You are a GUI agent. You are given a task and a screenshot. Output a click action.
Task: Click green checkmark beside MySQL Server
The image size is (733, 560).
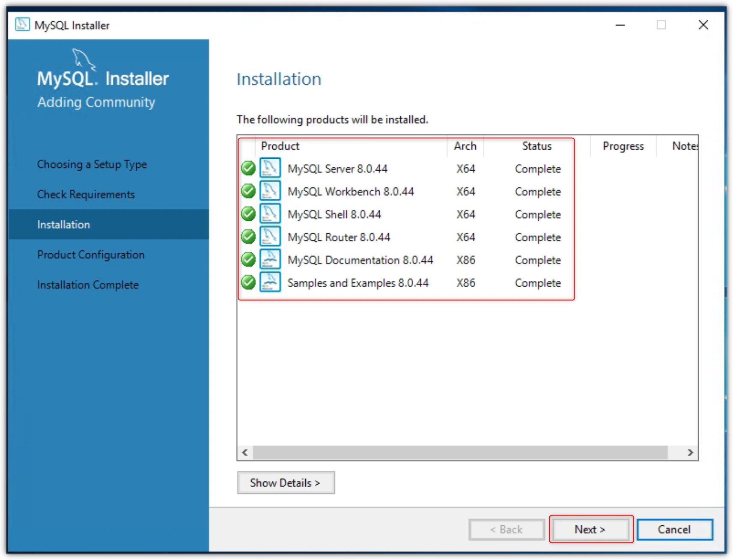[248, 168]
